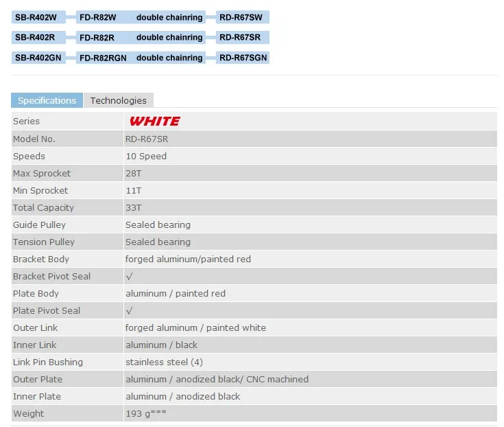504x427 pixels.
Task: Click 'double chainring' in the FD-R82W row
Action: 169,17
